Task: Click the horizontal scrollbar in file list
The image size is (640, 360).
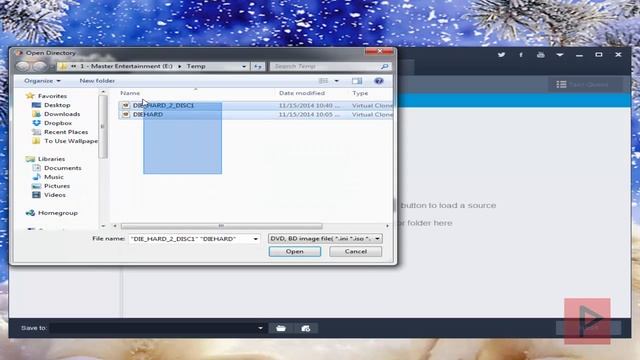Action: click(222, 226)
